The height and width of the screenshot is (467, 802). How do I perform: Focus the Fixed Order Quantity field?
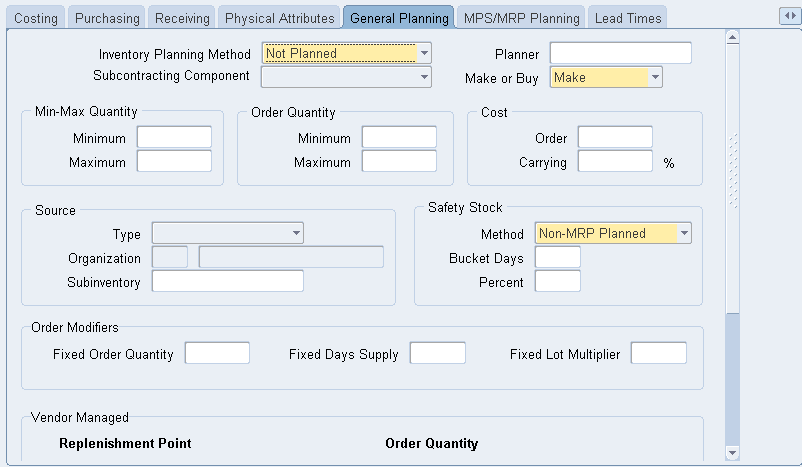pyautogui.click(x=217, y=353)
